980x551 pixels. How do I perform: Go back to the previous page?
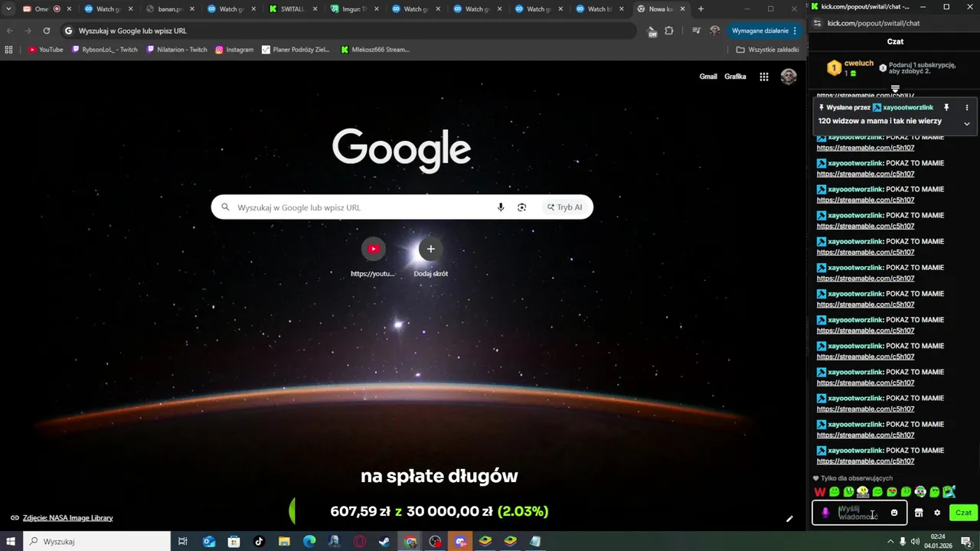[x=10, y=31]
